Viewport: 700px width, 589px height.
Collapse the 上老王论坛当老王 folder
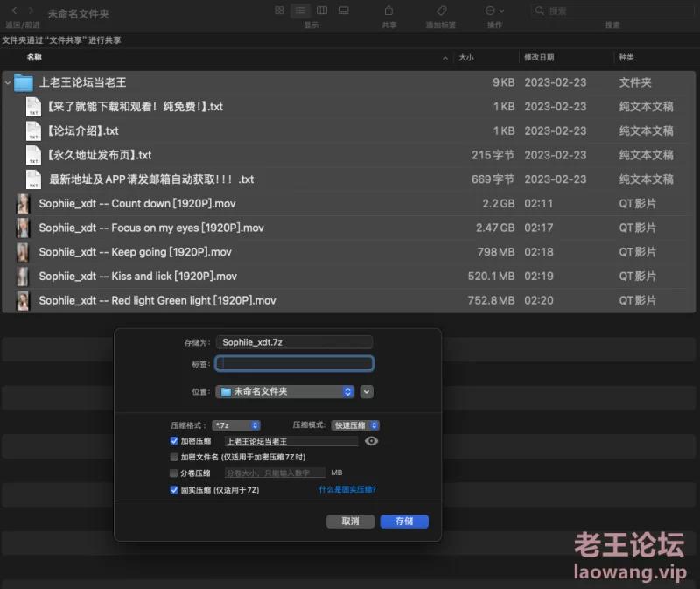click(x=8, y=82)
